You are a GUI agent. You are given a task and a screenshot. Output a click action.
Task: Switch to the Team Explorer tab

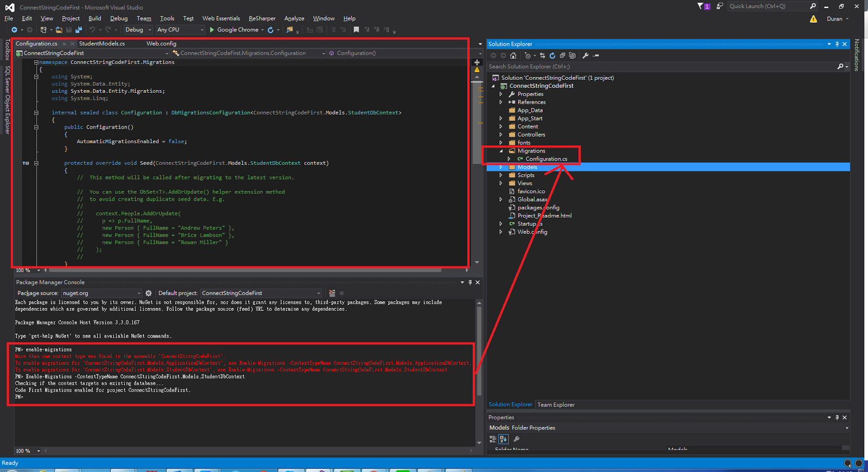click(556, 405)
